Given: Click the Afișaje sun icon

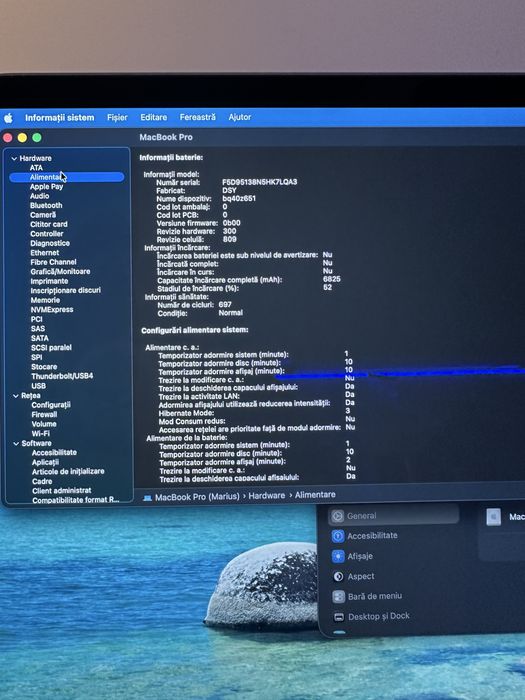Looking at the screenshot, I should point(338,556).
